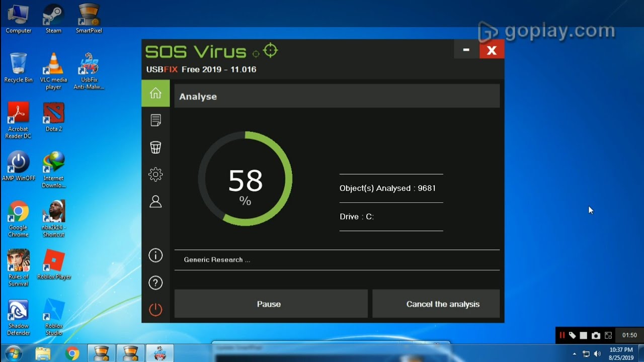This screenshot has width=644, height=362.
Task: Open Roblox Studio shortcut
Action: 53,318
